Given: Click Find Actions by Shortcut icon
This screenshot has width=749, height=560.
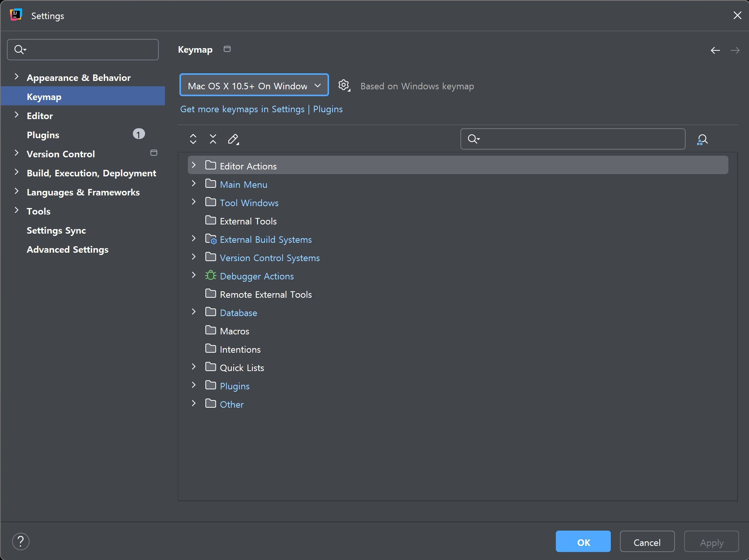Looking at the screenshot, I should 702,139.
